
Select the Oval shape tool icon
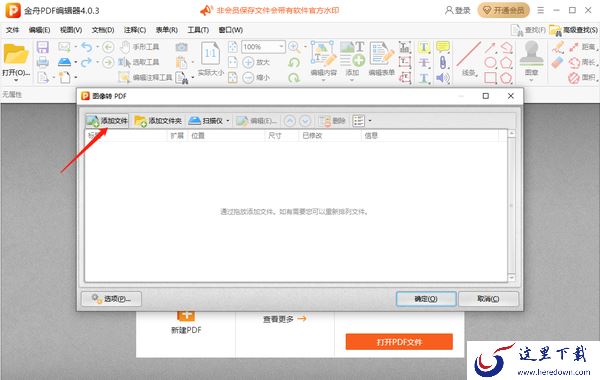490,62
